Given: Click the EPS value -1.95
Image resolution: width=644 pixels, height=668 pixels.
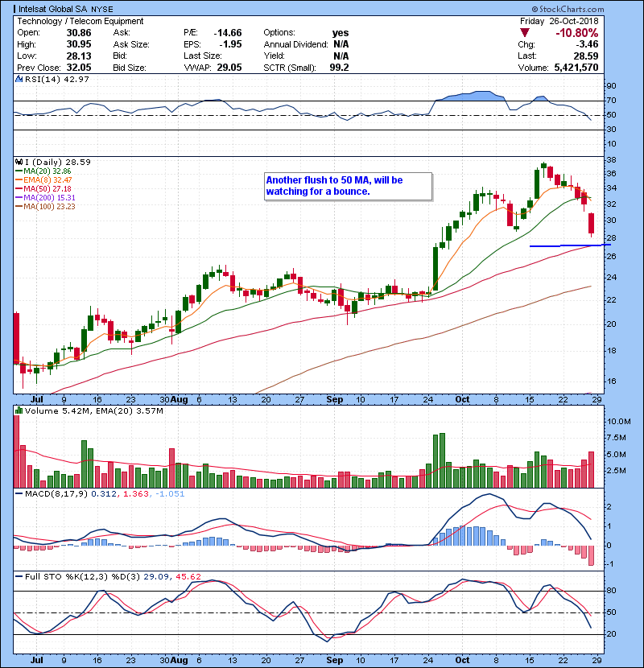Looking at the screenshot, I should [230, 44].
